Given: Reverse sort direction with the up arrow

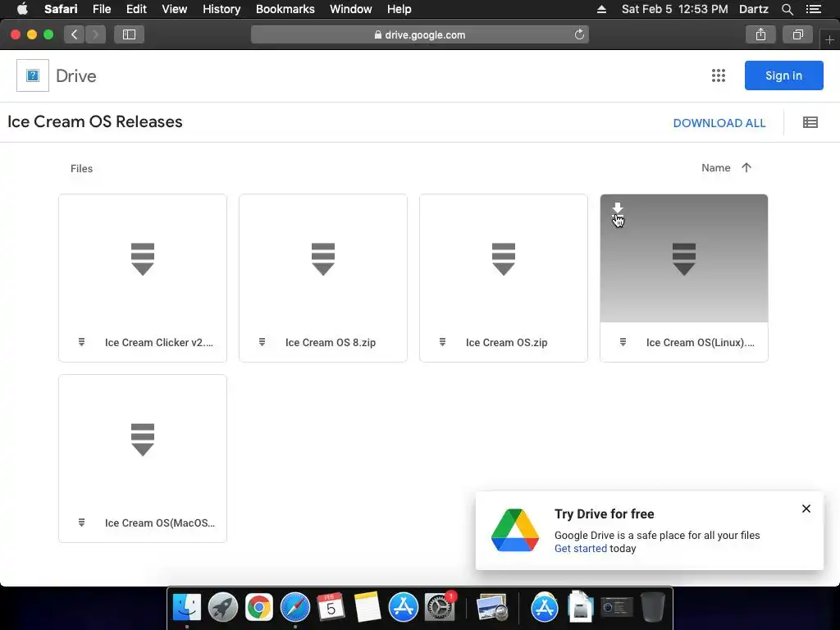Looking at the screenshot, I should tap(746, 167).
